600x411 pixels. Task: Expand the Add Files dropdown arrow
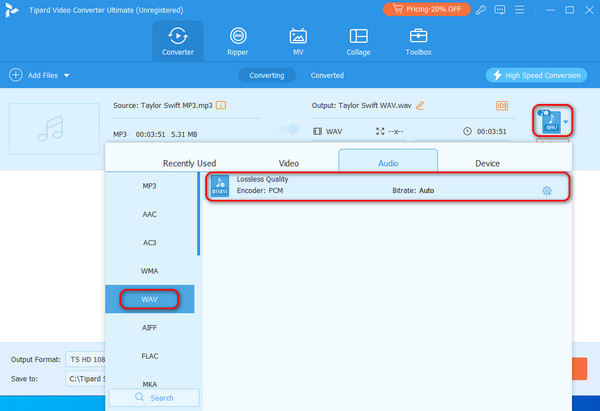[67, 75]
